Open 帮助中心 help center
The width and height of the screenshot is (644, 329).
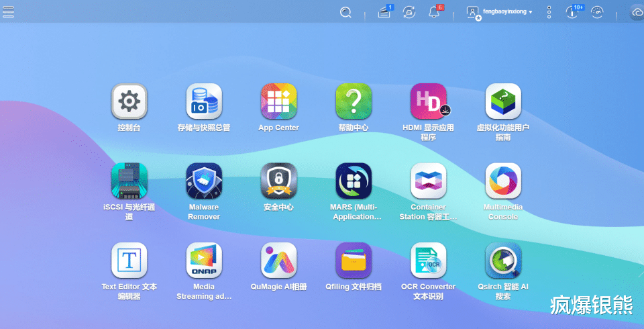pyautogui.click(x=354, y=101)
